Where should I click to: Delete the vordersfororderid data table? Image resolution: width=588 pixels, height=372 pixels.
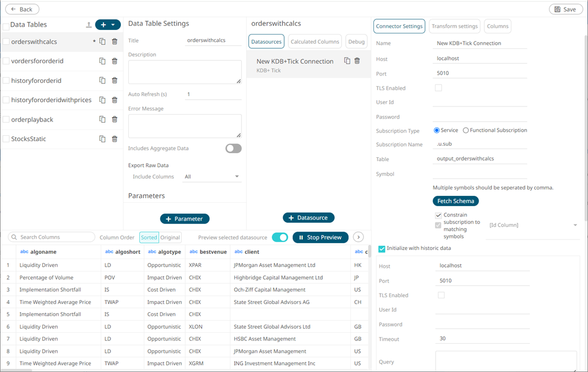(114, 61)
